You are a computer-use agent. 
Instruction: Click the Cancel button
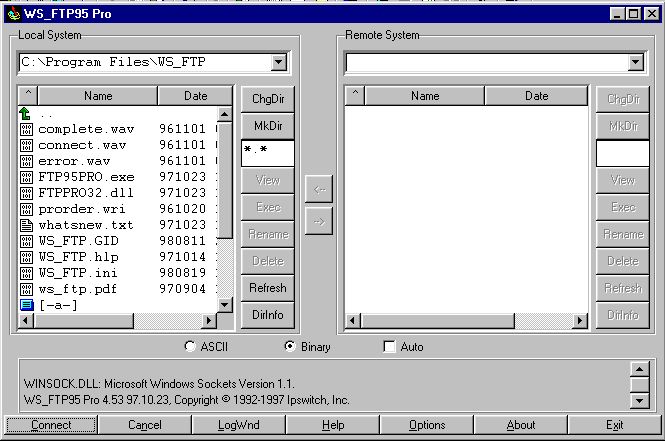click(x=145, y=424)
